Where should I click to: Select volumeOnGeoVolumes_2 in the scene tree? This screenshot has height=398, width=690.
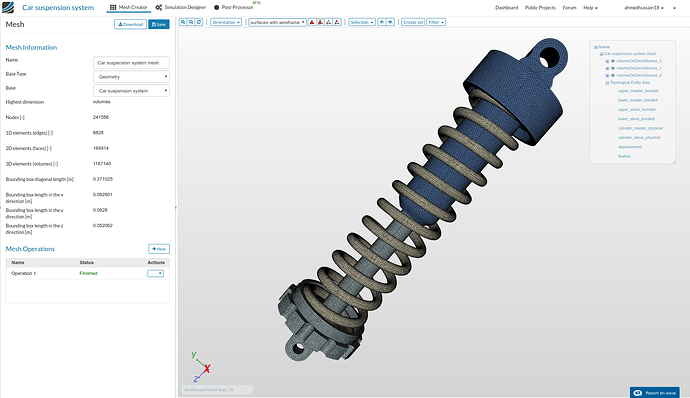(x=639, y=61)
